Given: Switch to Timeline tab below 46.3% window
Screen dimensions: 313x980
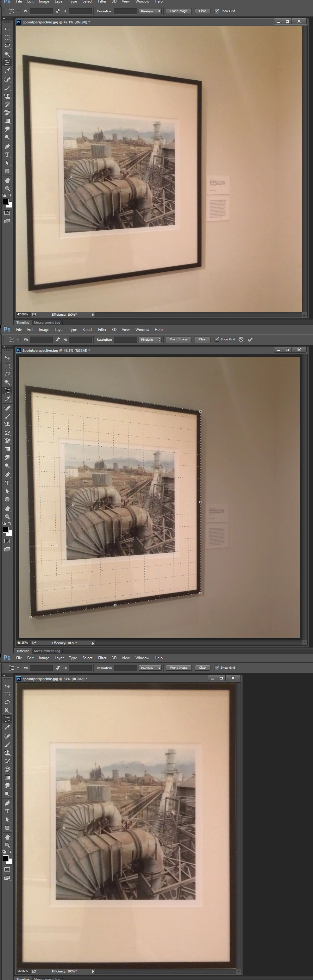Looking at the screenshot, I should pyautogui.click(x=23, y=651).
